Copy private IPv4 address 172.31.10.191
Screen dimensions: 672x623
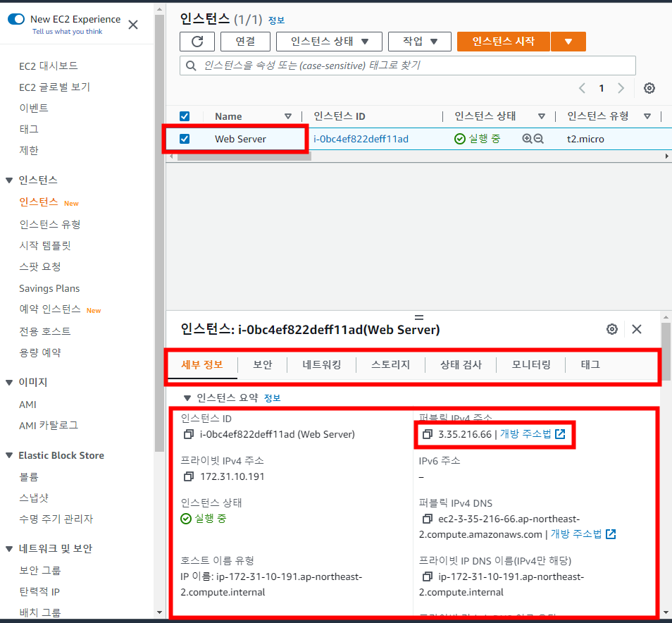click(x=188, y=476)
